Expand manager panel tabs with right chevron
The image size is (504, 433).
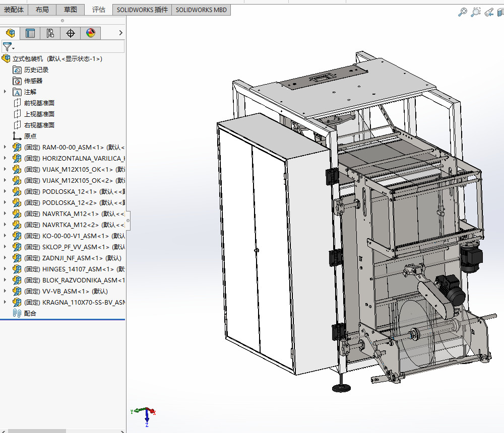click(120, 33)
